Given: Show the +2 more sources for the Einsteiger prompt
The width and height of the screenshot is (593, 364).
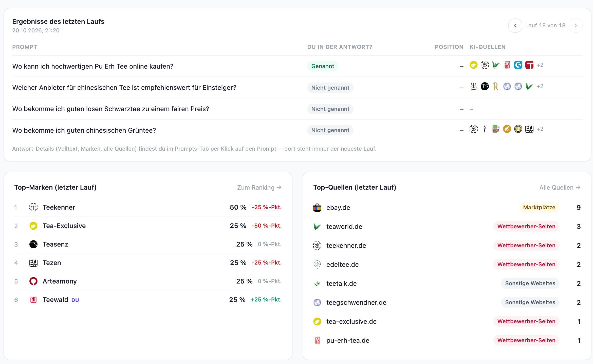Looking at the screenshot, I should click(540, 87).
